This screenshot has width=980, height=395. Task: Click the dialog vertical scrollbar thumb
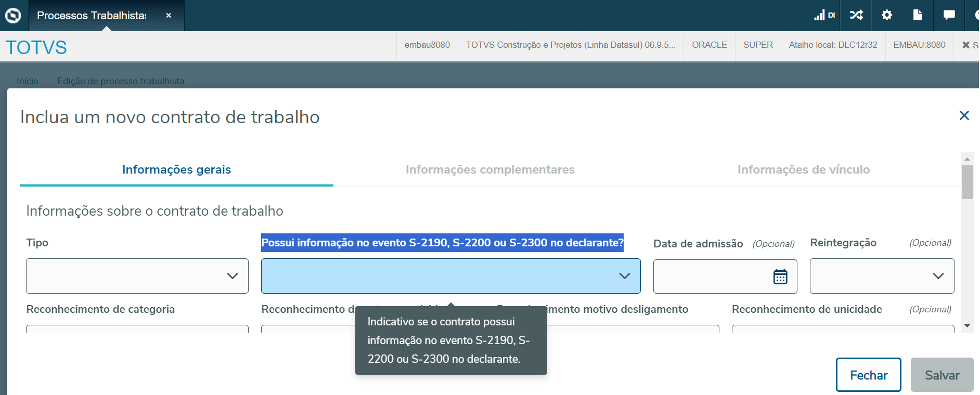point(967,182)
